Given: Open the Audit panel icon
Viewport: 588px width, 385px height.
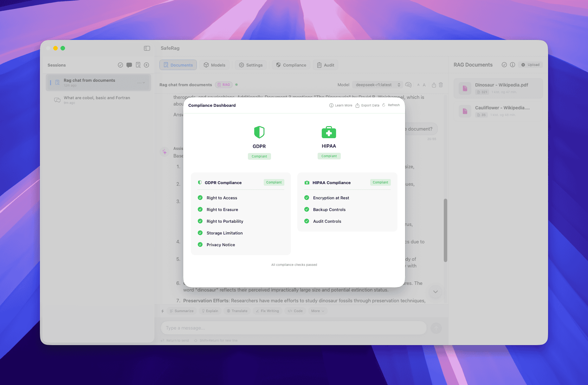Looking at the screenshot, I should [319, 65].
